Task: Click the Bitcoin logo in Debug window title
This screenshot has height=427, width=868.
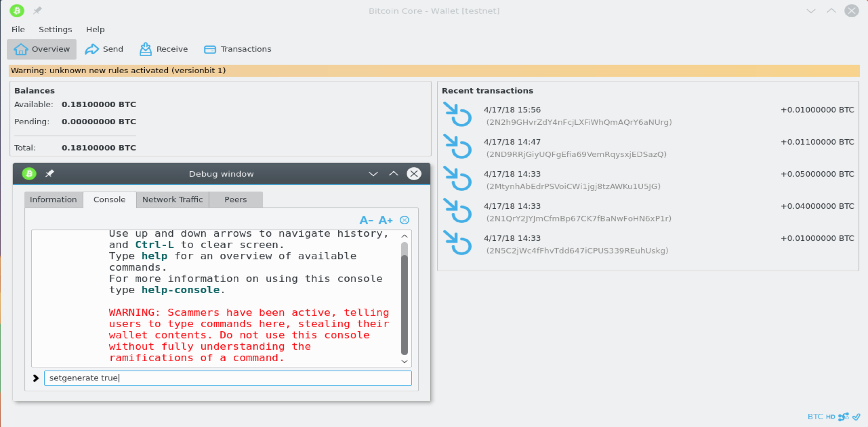Action: [29, 174]
